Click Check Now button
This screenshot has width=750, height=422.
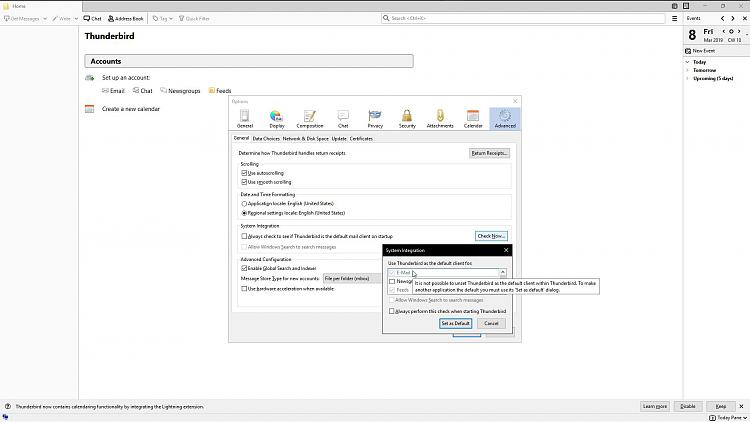491,236
